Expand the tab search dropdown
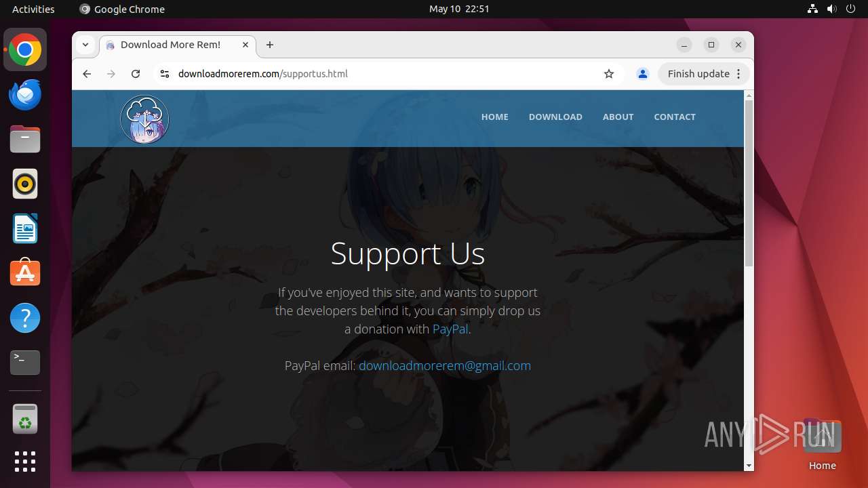 coord(85,45)
